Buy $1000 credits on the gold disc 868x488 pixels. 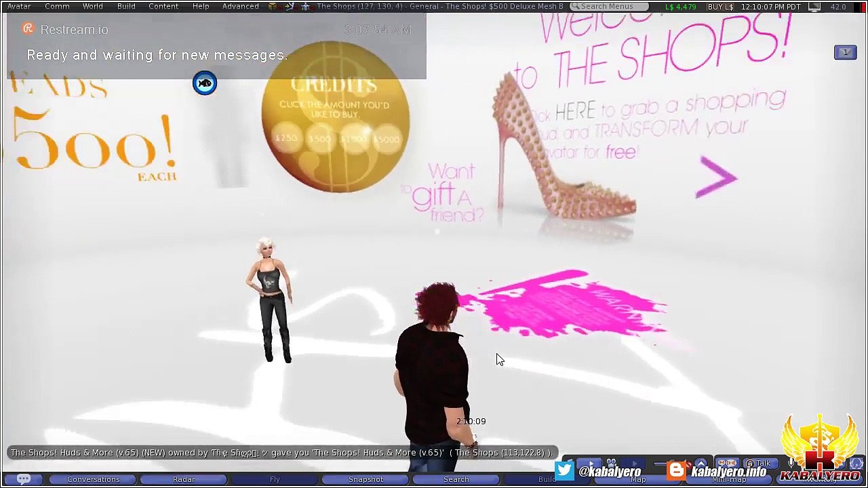point(353,139)
